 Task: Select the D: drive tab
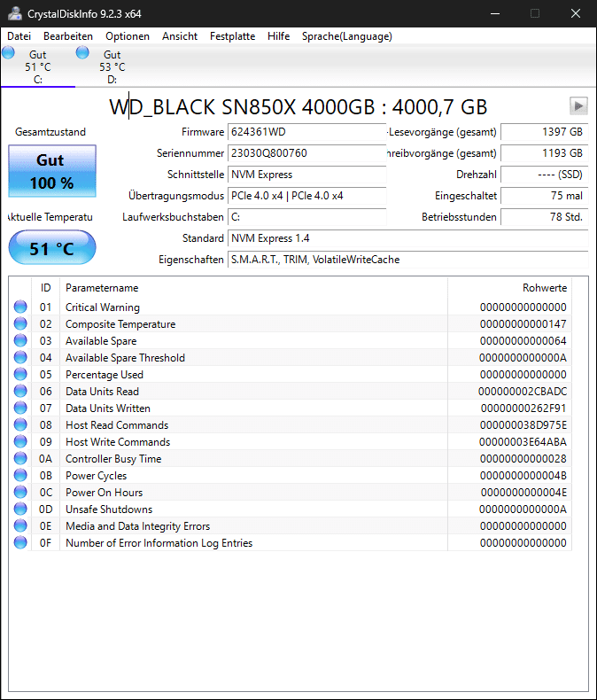(112, 66)
